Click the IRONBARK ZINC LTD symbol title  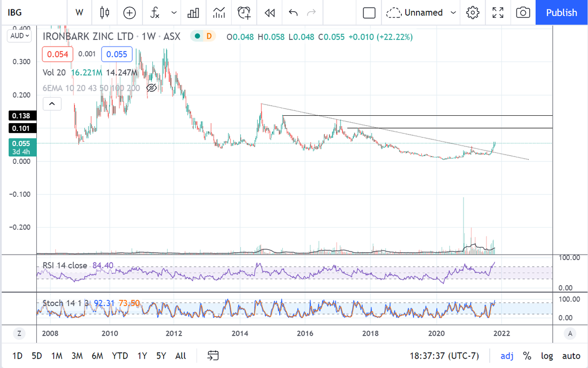(89, 36)
